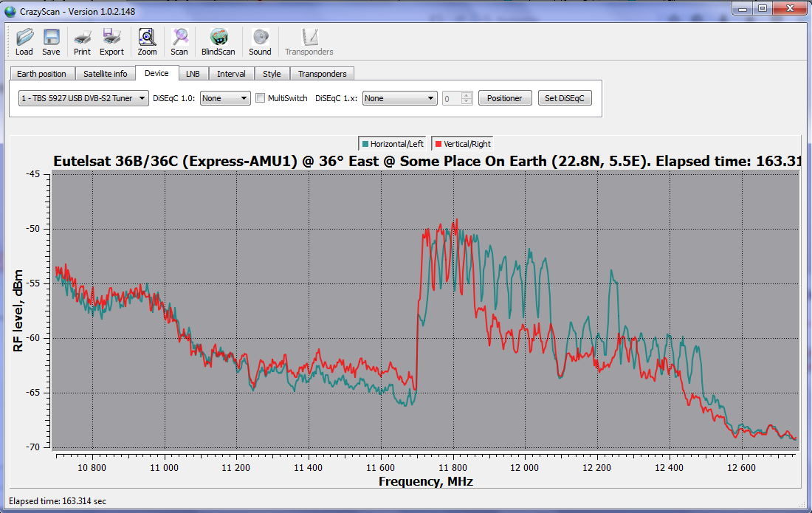Expand the DiSEqC 1.0 dropdown
Image resolution: width=812 pixels, height=513 pixels.
(225, 98)
